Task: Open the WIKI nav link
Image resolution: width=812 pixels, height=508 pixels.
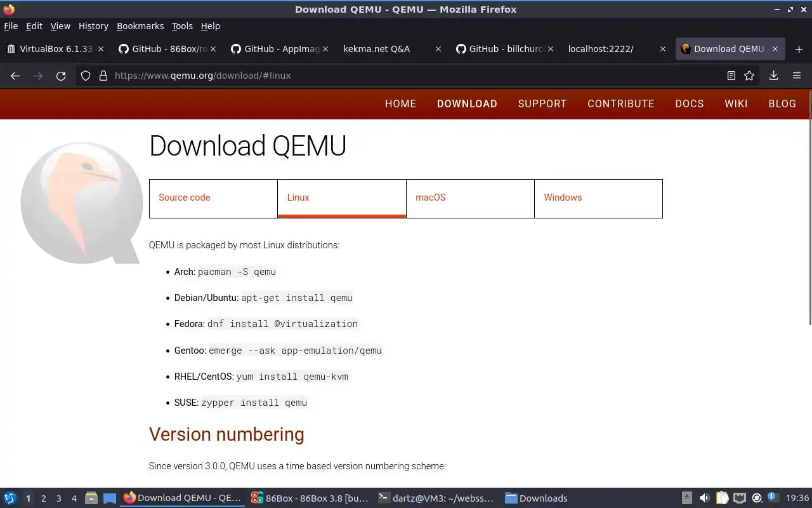Action: (x=736, y=104)
